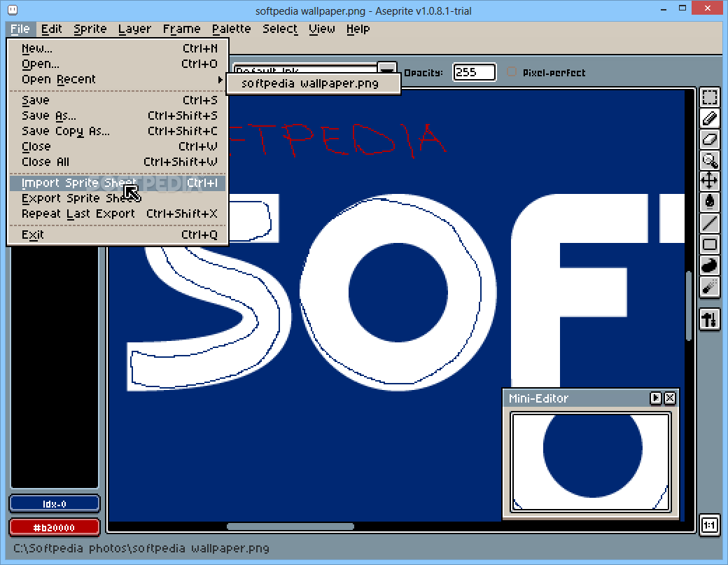The width and height of the screenshot is (728, 565).
Task: Minimize the Aseprite window
Action: [664, 9]
